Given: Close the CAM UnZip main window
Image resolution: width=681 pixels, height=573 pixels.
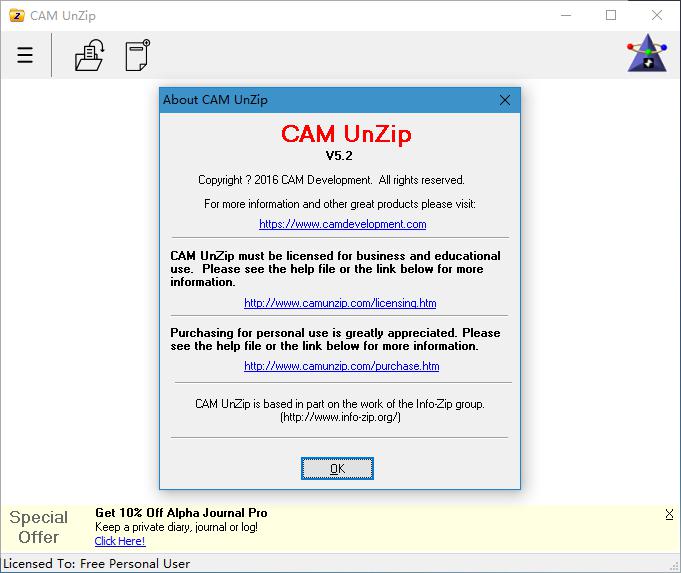Looking at the screenshot, I should (657, 16).
